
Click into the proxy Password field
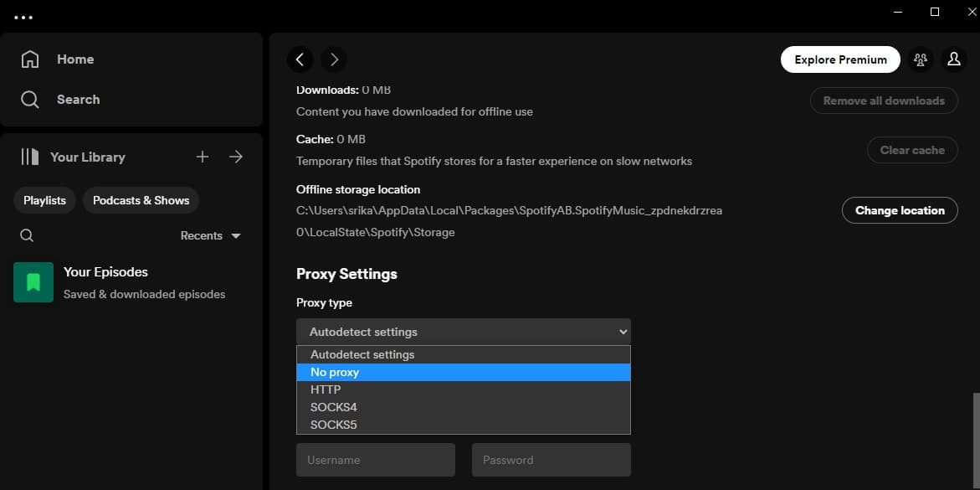tap(552, 460)
